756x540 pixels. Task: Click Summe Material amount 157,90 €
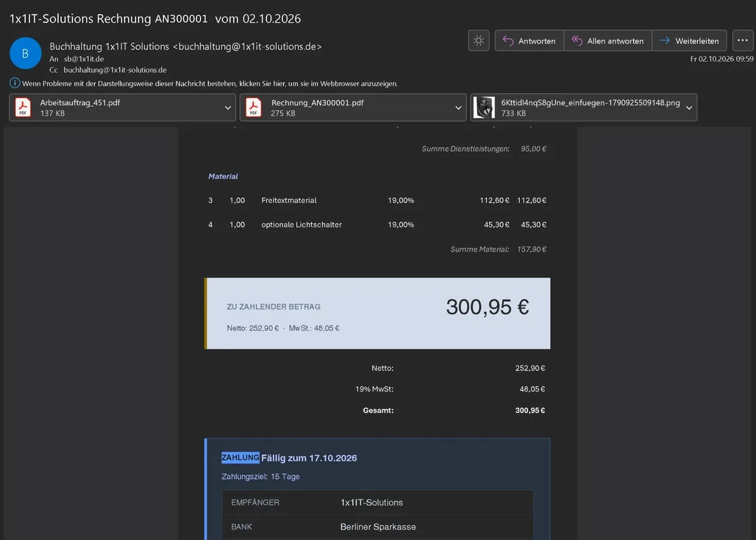click(532, 249)
